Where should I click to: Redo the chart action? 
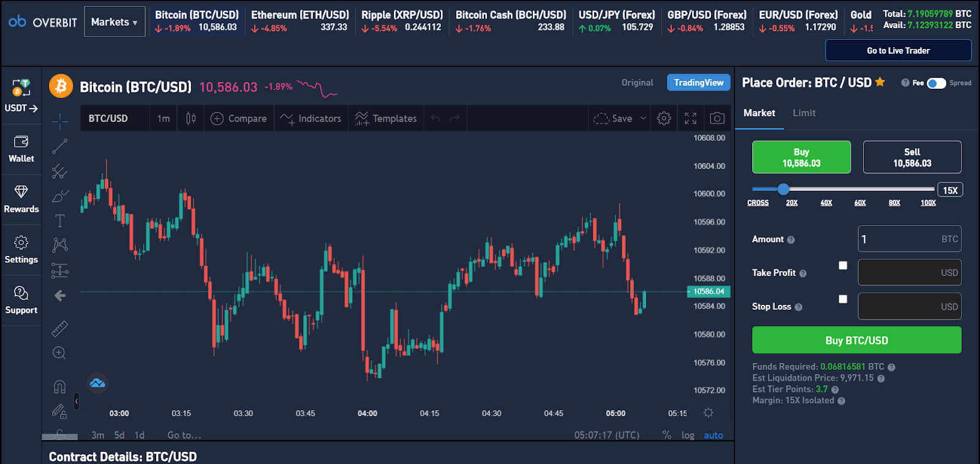tap(454, 118)
